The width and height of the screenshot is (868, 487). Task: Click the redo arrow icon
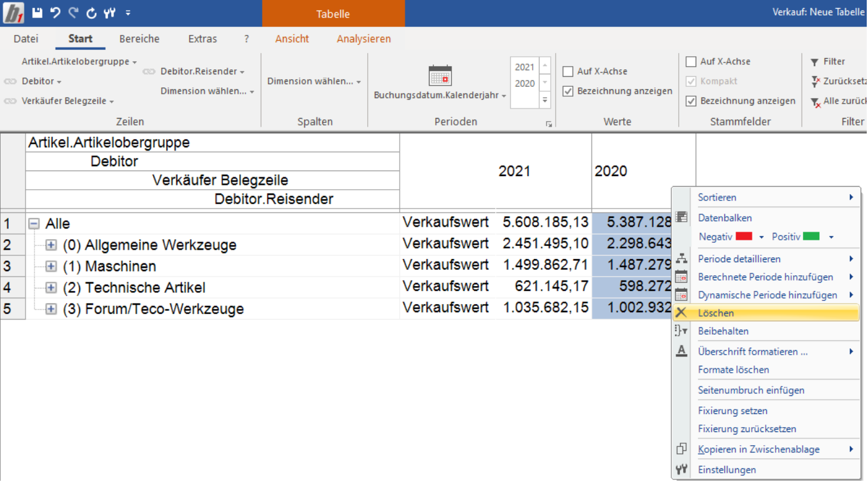pos(74,12)
